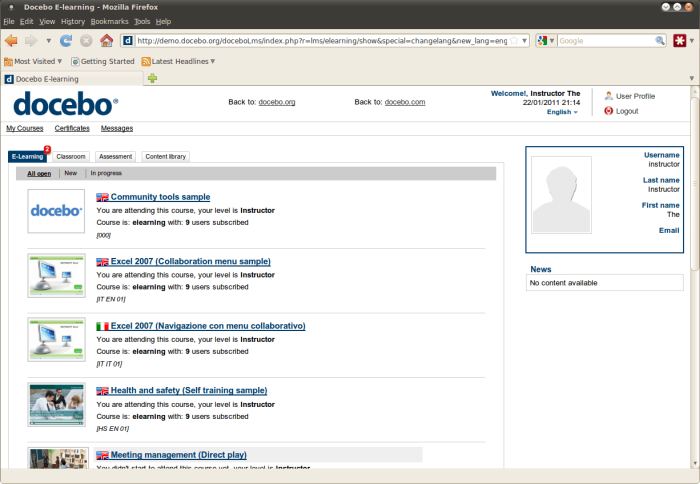The width and height of the screenshot is (700, 484).
Task: Filter courses by All open
Action: [39, 174]
